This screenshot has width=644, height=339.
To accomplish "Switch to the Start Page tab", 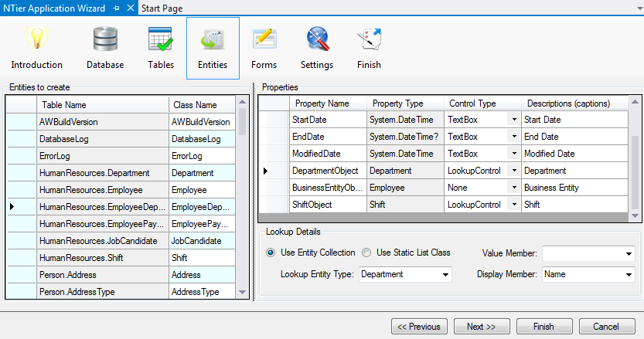I will click(162, 8).
